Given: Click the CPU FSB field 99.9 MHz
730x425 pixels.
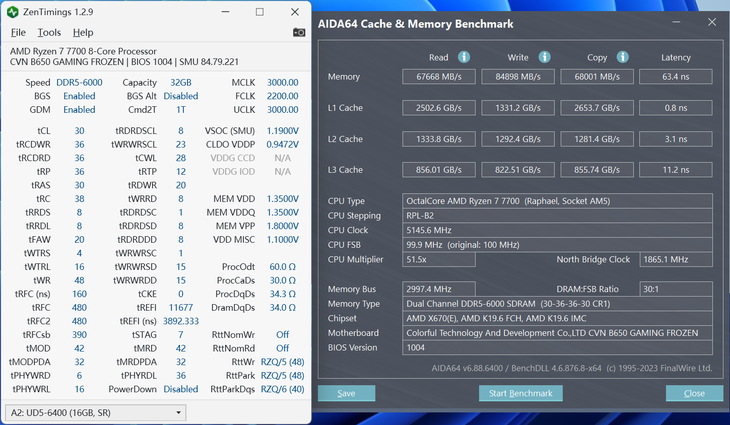Looking at the screenshot, I should (557, 245).
